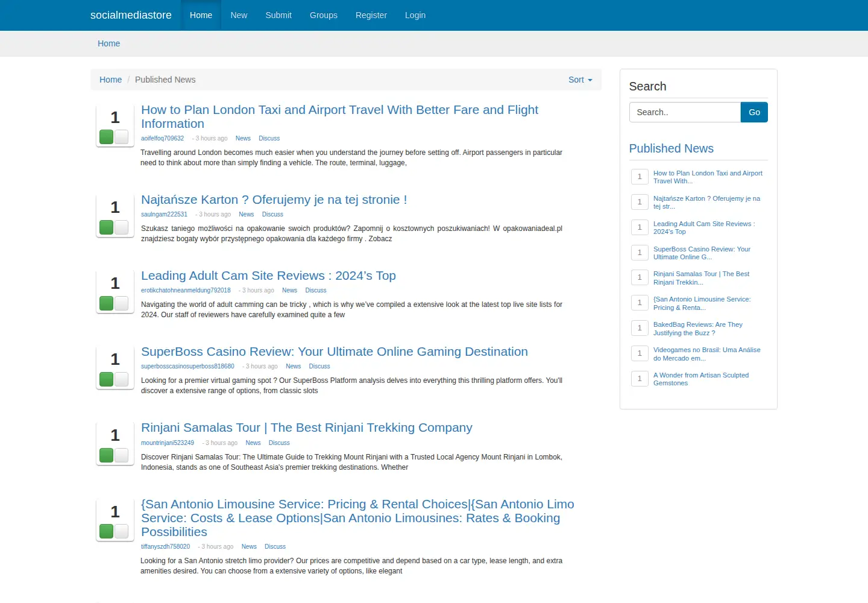Upvote the Najtańsze Karton post
This screenshot has width=868, height=603.
(x=107, y=227)
